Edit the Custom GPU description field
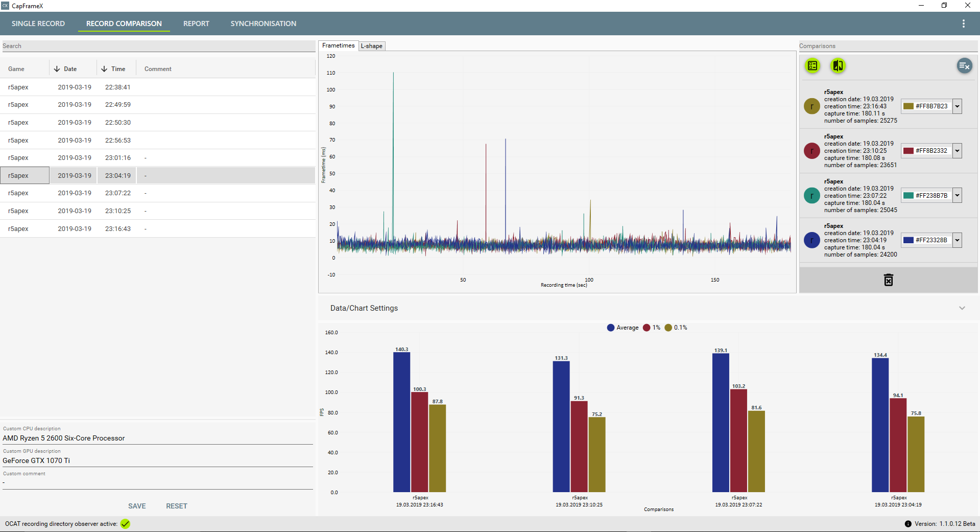Image resolution: width=980 pixels, height=532 pixels. (x=158, y=460)
